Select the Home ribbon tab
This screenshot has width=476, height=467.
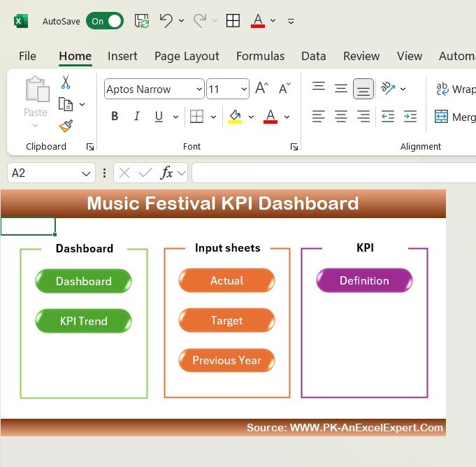pyautogui.click(x=75, y=56)
